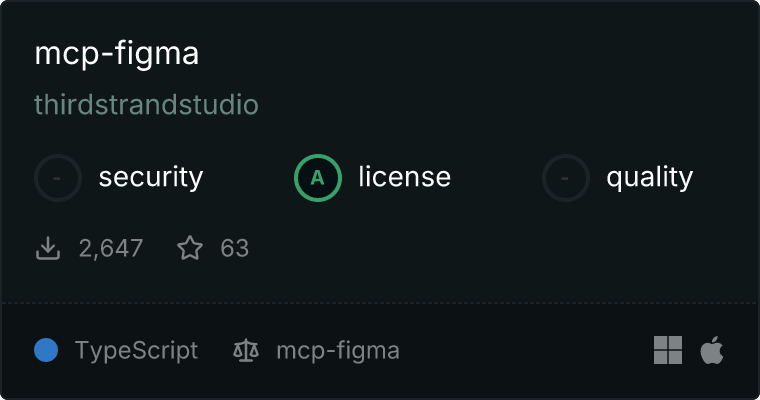This screenshot has height=400, width=760.
Task: Click the quality score badge circle
Action: tap(566, 178)
